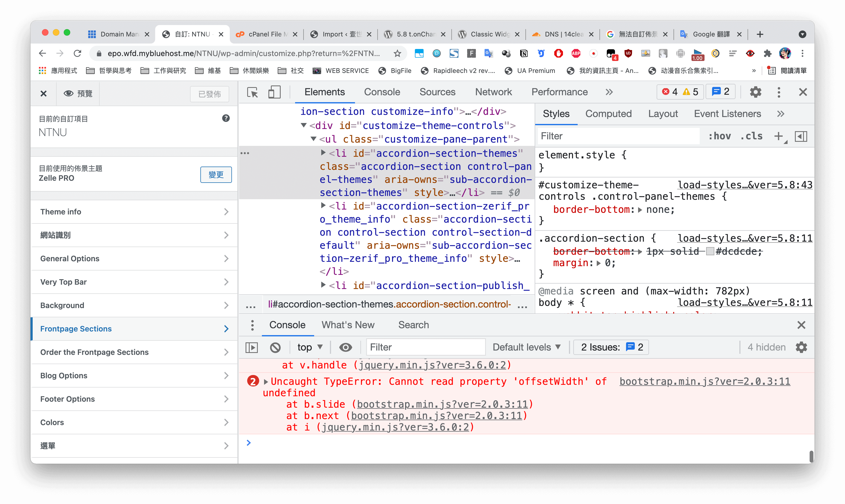Click the 2 issues badge in DevTools toolbar

721,92
